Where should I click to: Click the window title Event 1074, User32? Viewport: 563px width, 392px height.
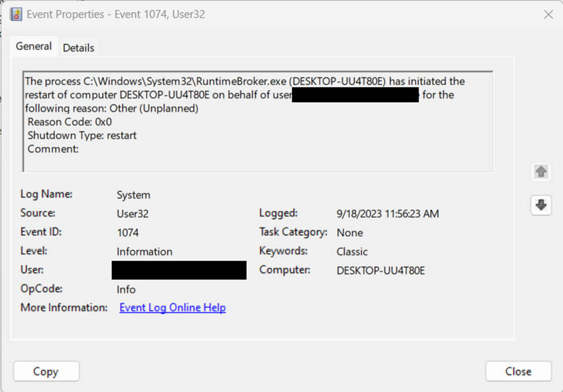point(160,14)
